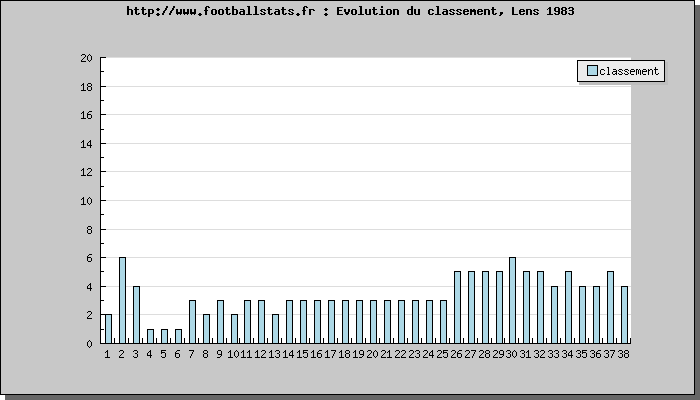Screen dimensions: 700x400
Task: Click the x-axis label 24
Action: pyautogui.click(x=428, y=354)
